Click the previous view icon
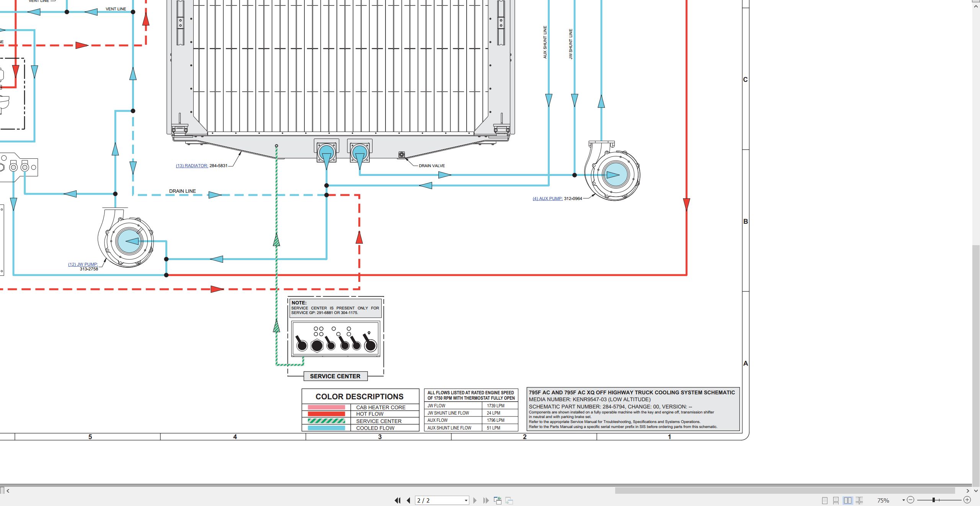The height and width of the screenshot is (506, 980). pos(498,500)
